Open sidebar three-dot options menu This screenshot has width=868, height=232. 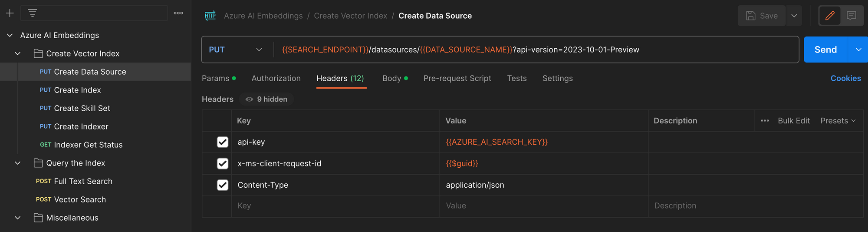tap(178, 13)
